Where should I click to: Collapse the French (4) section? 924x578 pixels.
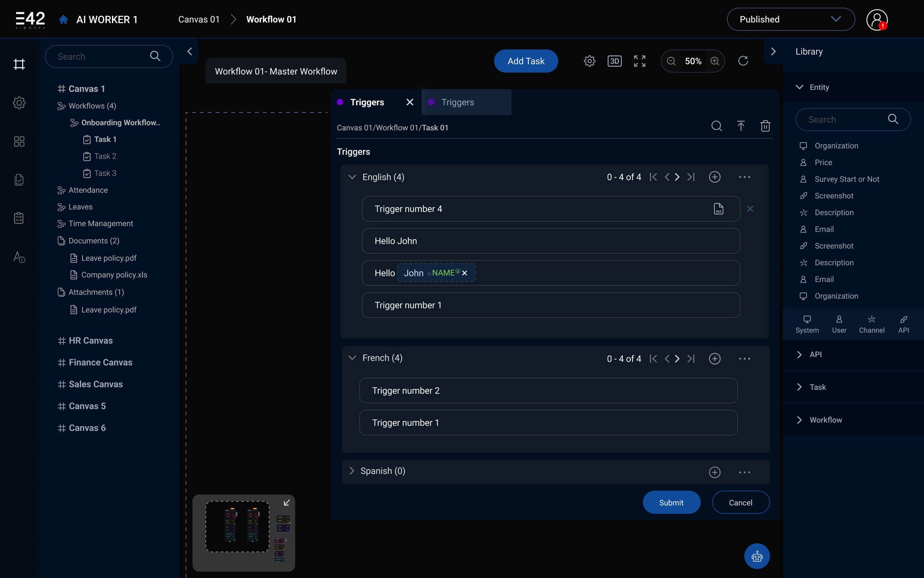click(x=352, y=358)
